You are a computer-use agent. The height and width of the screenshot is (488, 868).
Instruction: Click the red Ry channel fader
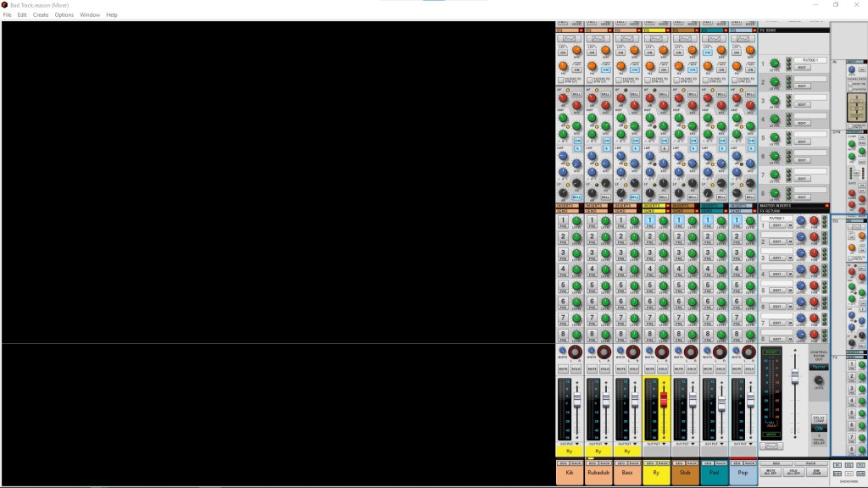(x=664, y=398)
